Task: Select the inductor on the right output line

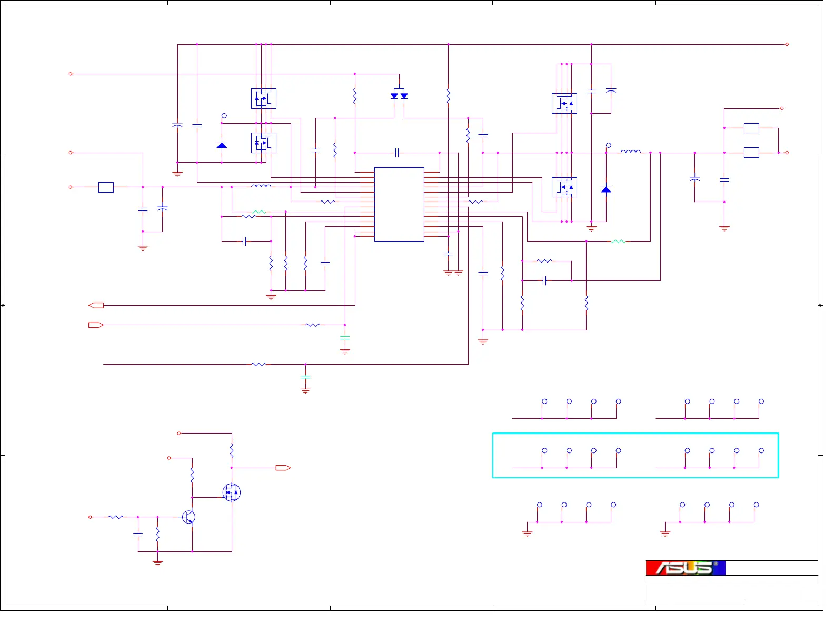Action: [631, 152]
